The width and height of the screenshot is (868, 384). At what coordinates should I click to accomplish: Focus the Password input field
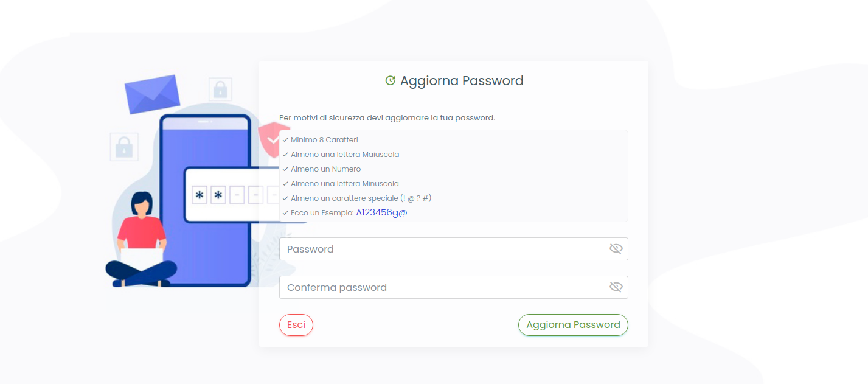point(453,249)
